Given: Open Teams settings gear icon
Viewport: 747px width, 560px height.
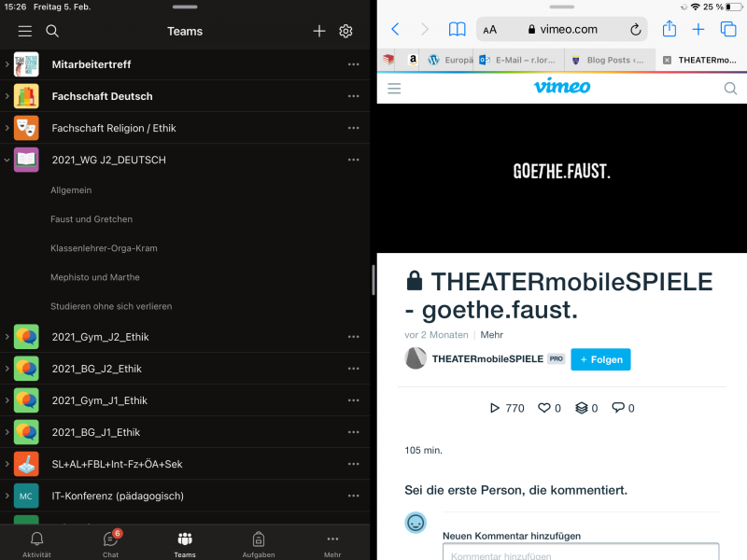Looking at the screenshot, I should (345, 32).
